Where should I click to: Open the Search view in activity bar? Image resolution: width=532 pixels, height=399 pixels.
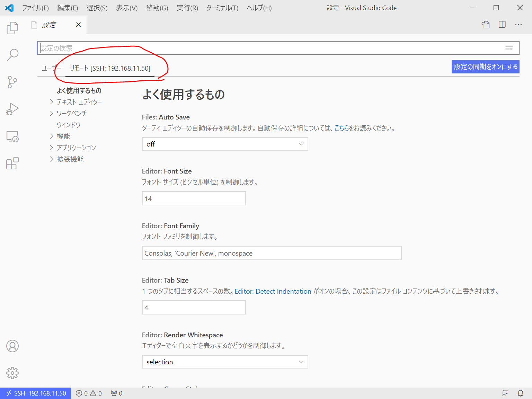[12, 55]
